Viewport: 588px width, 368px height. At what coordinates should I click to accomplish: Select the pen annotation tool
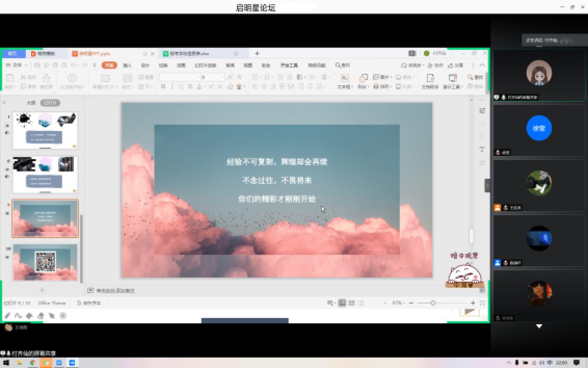8,316
